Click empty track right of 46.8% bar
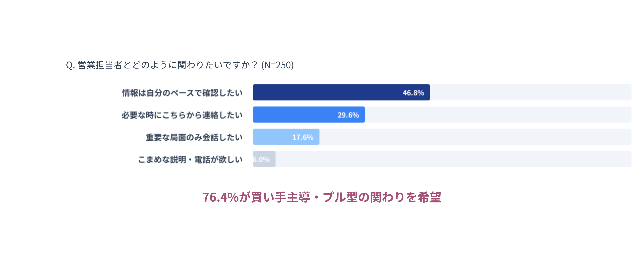Screen dimensions: 644x256 coord(530,92)
